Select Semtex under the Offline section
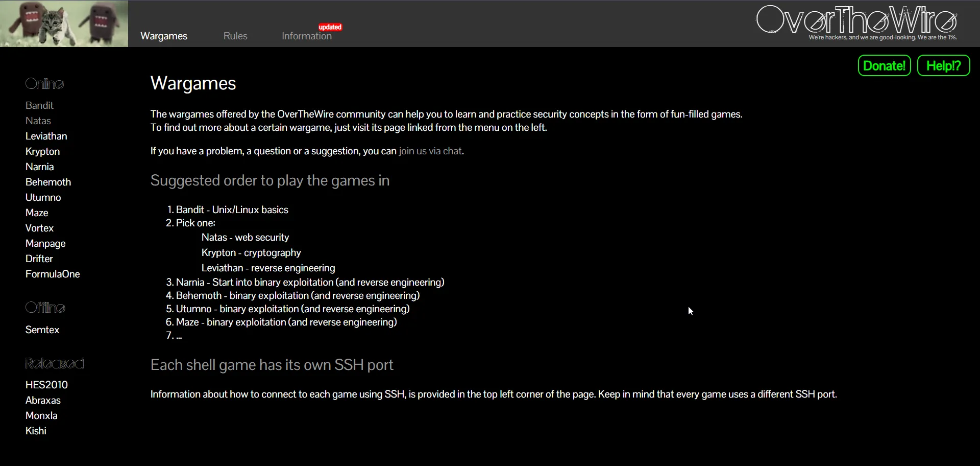This screenshot has width=980, height=466. point(42,330)
